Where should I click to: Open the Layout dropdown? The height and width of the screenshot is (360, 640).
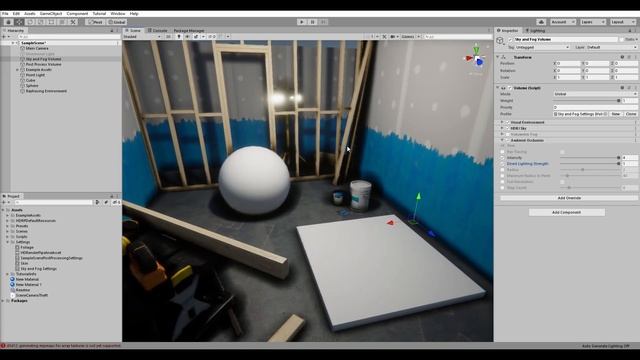point(623,22)
